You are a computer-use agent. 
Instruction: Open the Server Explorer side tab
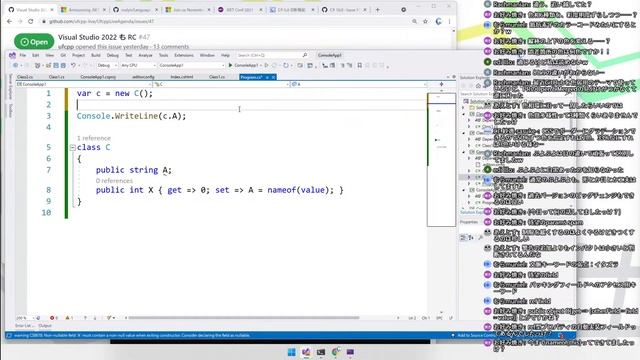tap(10, 87)
